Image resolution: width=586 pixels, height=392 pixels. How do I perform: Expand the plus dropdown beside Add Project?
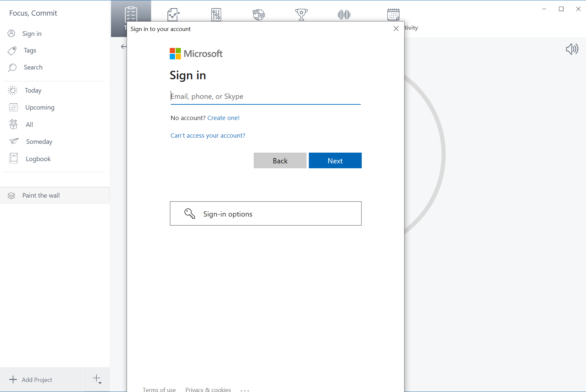coord(97,379)
